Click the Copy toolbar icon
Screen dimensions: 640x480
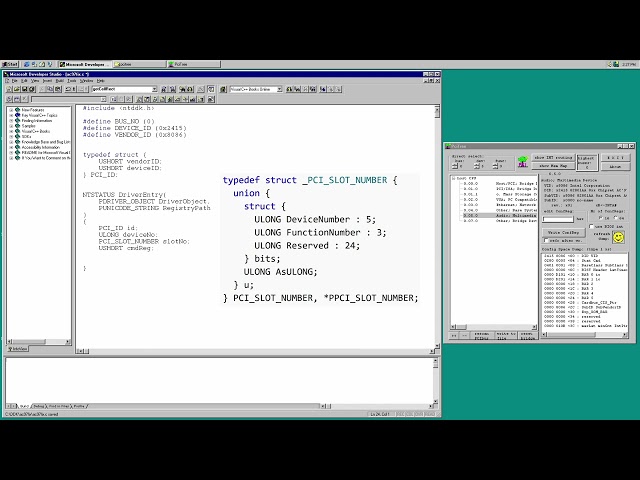point(50,89)
